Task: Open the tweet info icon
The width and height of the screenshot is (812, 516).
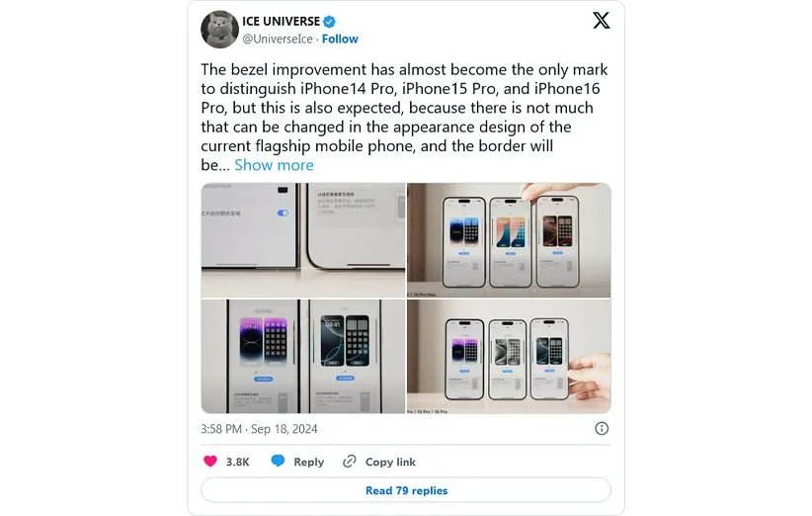Action: click(x=602, y=428)
